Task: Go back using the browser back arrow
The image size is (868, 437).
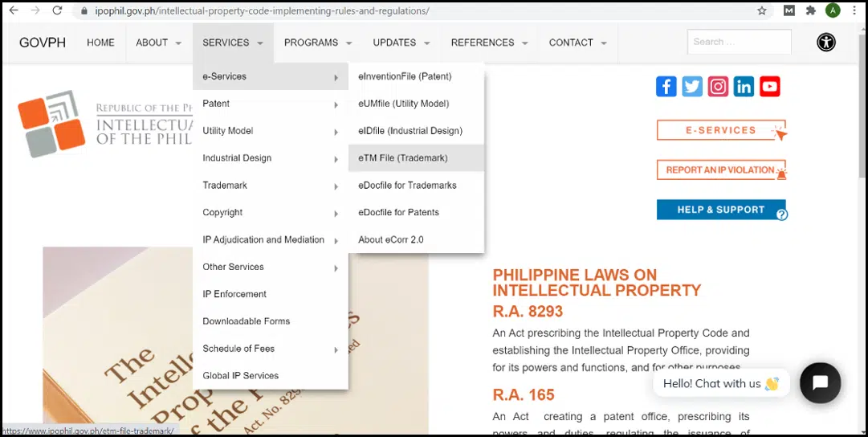Action: point(13,10)
